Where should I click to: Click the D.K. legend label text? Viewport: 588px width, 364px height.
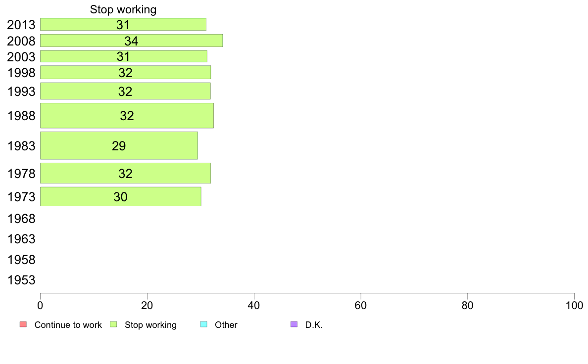314,324
